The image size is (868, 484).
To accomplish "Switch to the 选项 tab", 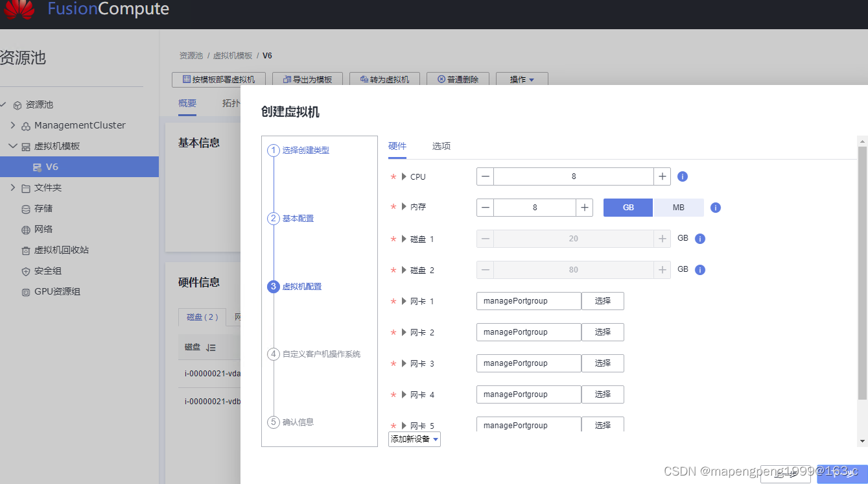I will 441,146.
